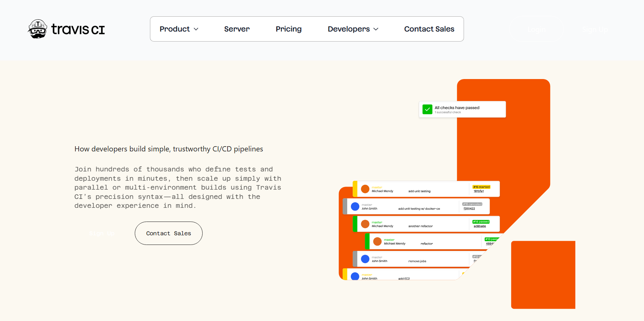Click orange avatar in "another refactor" row
Image resolution: width=644 pixels, height=321 pixels.
[x=365, y=224]
